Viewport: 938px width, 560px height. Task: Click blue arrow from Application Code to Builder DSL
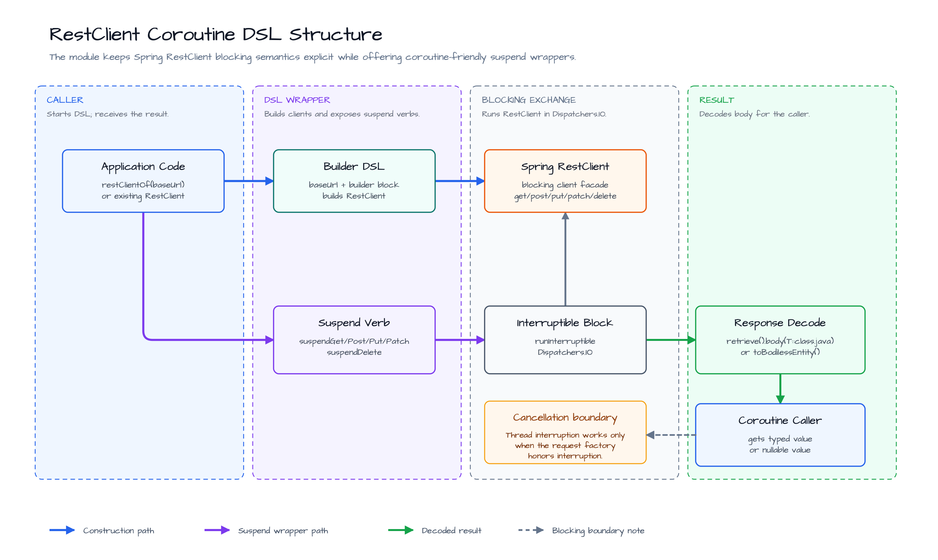click(x=249, y=181)
